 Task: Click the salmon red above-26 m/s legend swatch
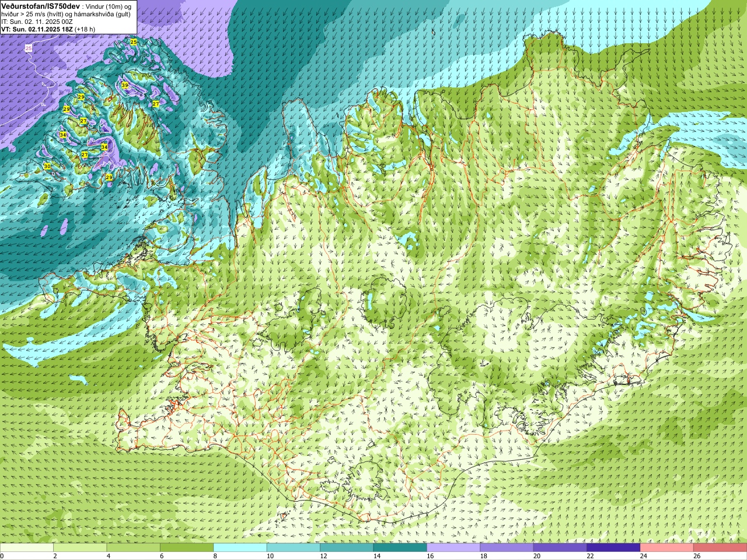(720, 548)
